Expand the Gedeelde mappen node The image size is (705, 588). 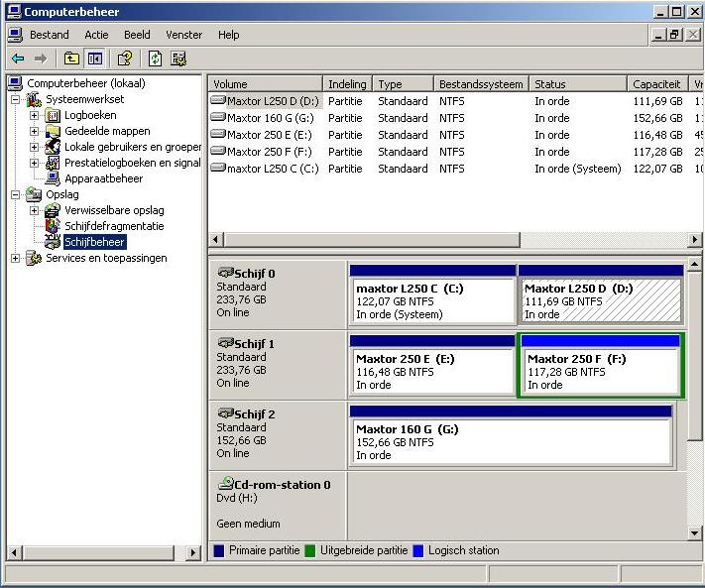click(34, 131)
